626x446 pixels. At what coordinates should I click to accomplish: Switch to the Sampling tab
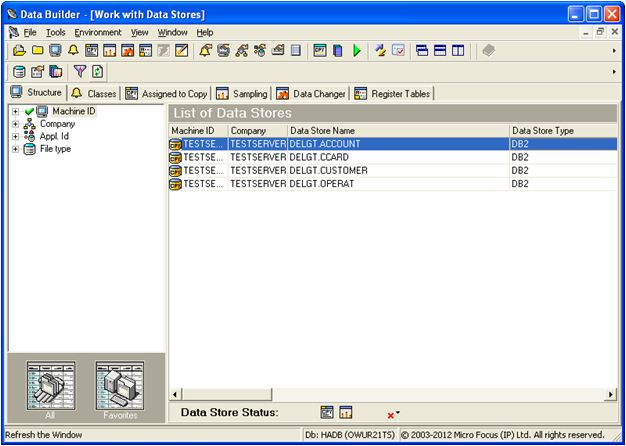click(x=242, y=93)
